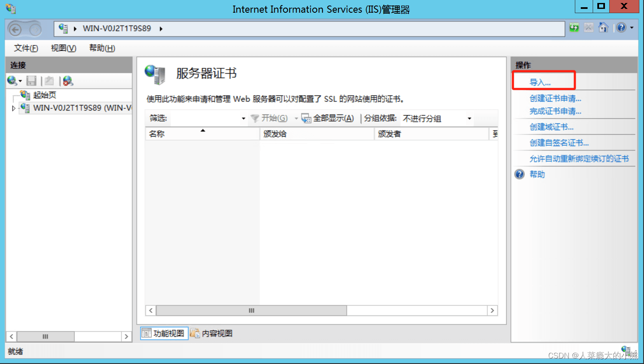Screen dimensions: 644x364
Task: Expand the WIN-V0J2T1T9S89 server tree node
Action: 14,108
